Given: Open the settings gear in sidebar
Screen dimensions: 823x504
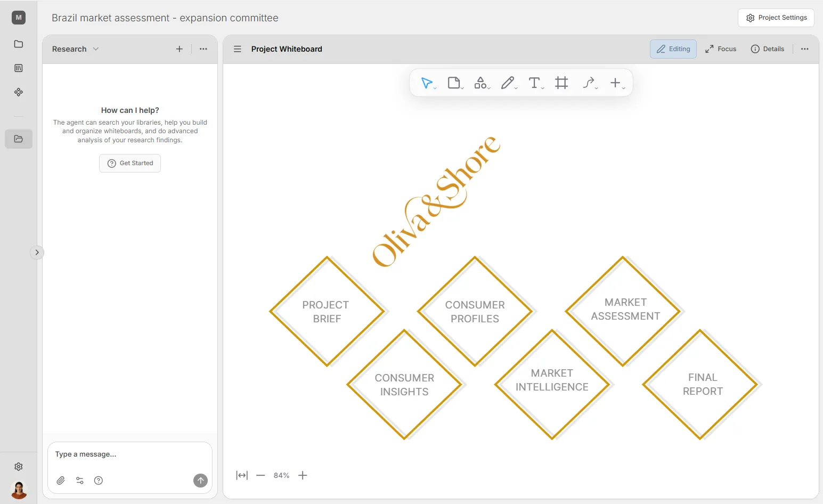Looking at the screenshot, I should coord(19,467).
